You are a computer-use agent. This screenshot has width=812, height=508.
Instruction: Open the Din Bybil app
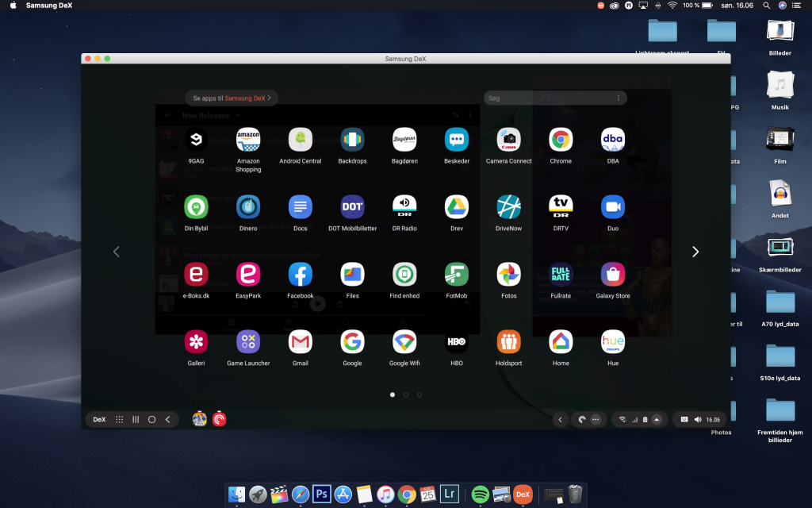(x=197, y=207)
